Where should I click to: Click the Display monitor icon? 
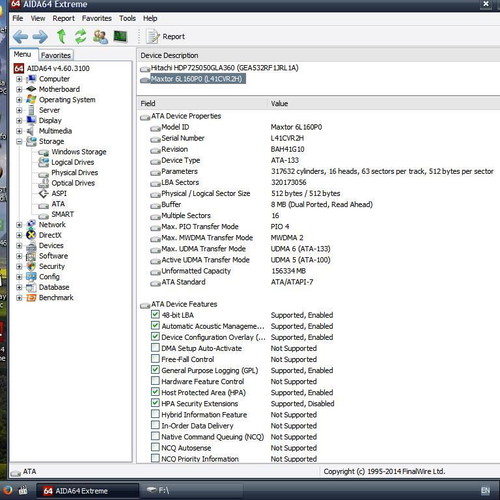point(31,120)
